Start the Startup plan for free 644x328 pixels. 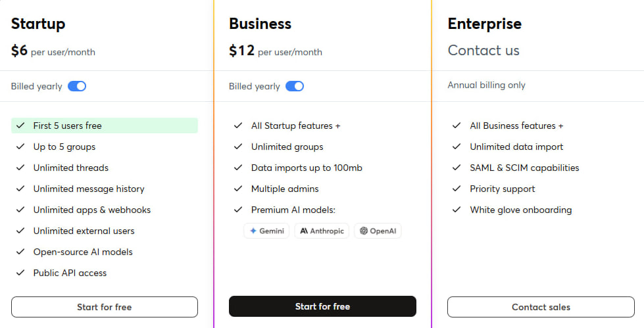click(105, 307)
